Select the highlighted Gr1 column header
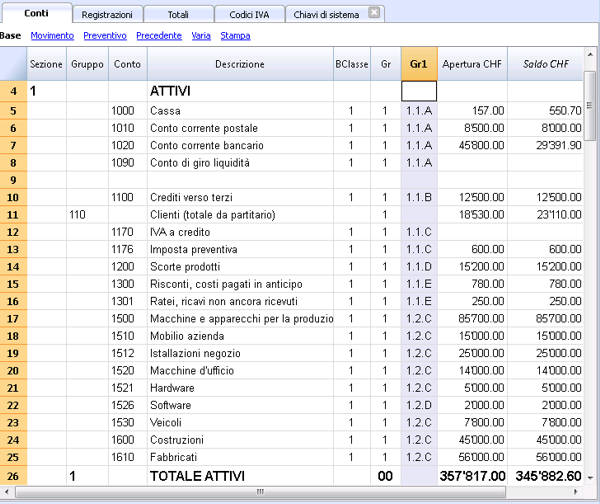600x504 pixels. [419, 64]
